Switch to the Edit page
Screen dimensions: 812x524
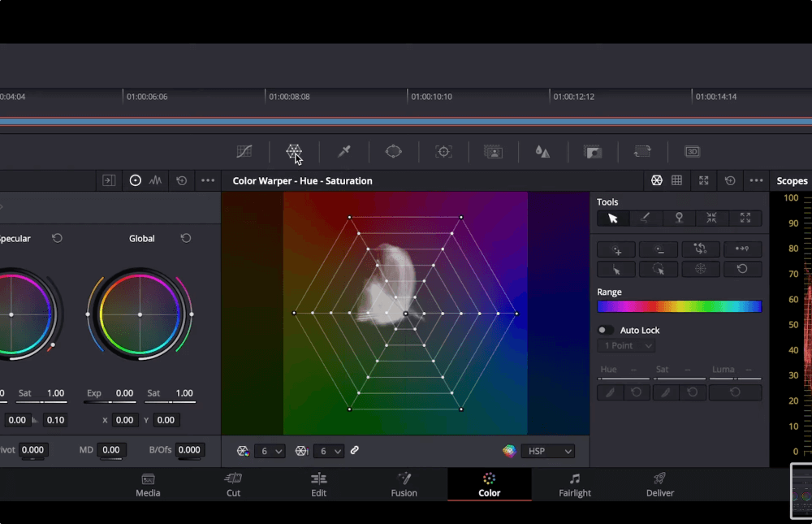[318, 485]
